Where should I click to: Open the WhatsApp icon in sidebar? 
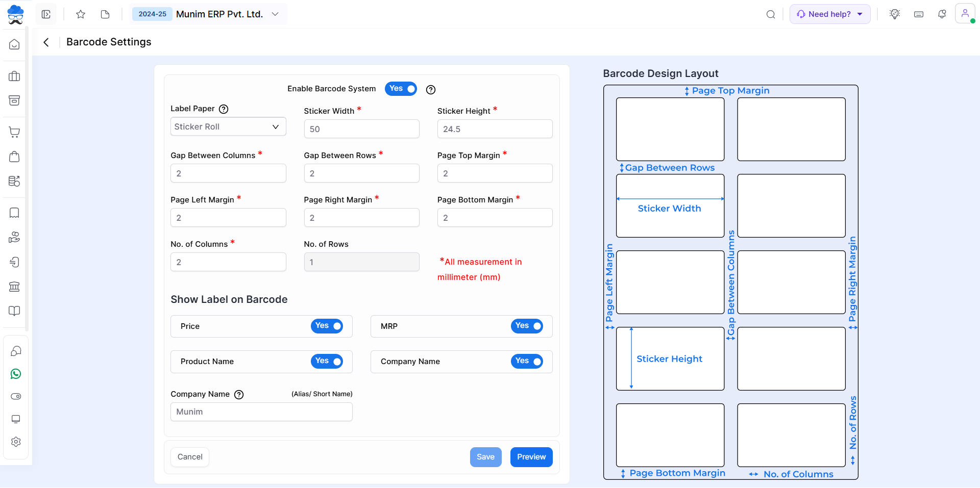pyautogui.click(x=16, y=374)
